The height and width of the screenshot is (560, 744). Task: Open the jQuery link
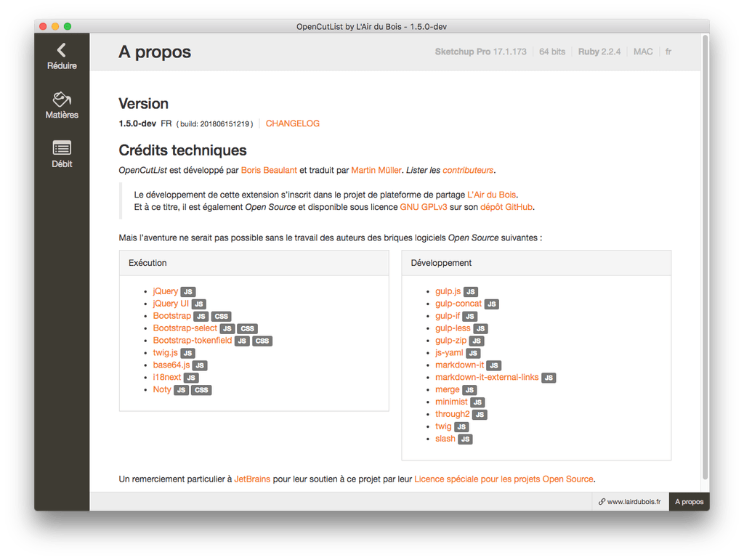(165, 291)
